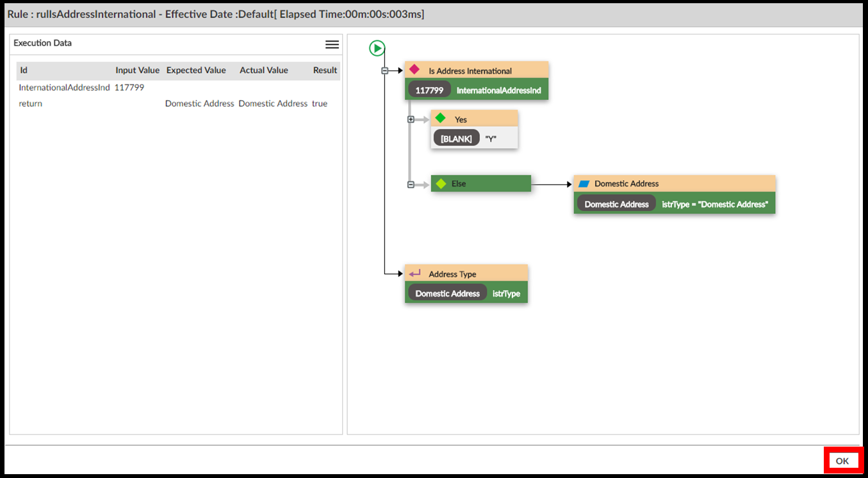Click the rullsAddressInternational rule title bar

(434, 14)
